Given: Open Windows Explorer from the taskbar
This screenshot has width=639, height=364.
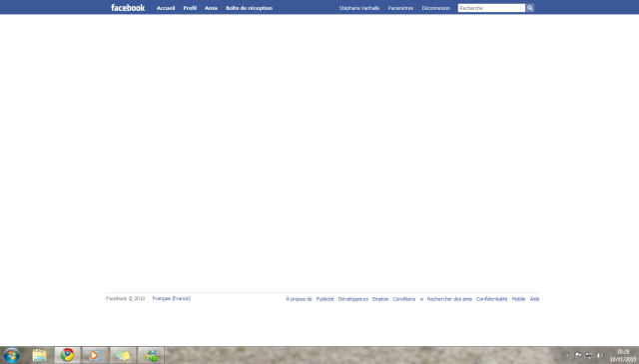Looking at the screenshot, I should point(40,355).
